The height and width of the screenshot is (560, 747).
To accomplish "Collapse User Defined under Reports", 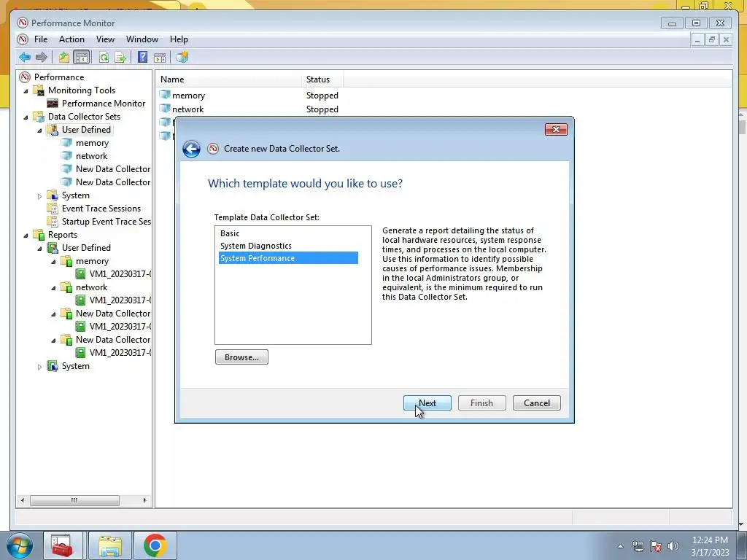I will coord(39,248).
